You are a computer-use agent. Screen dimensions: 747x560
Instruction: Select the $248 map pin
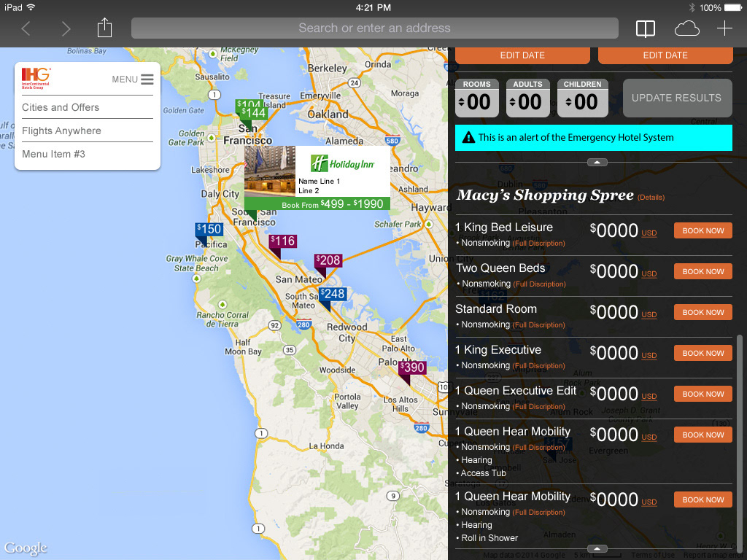click(333, 294)
